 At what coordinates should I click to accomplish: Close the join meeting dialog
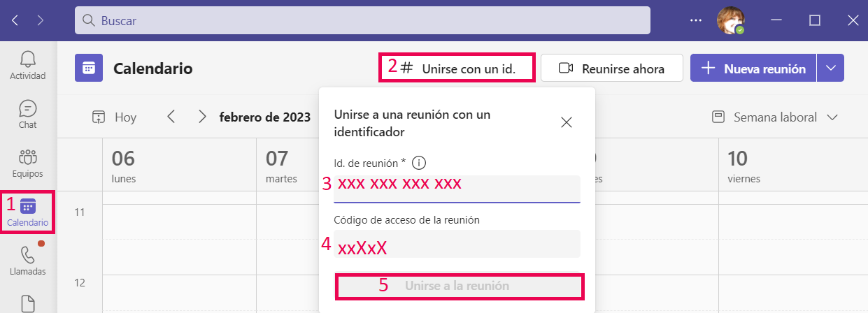[567, 122]
